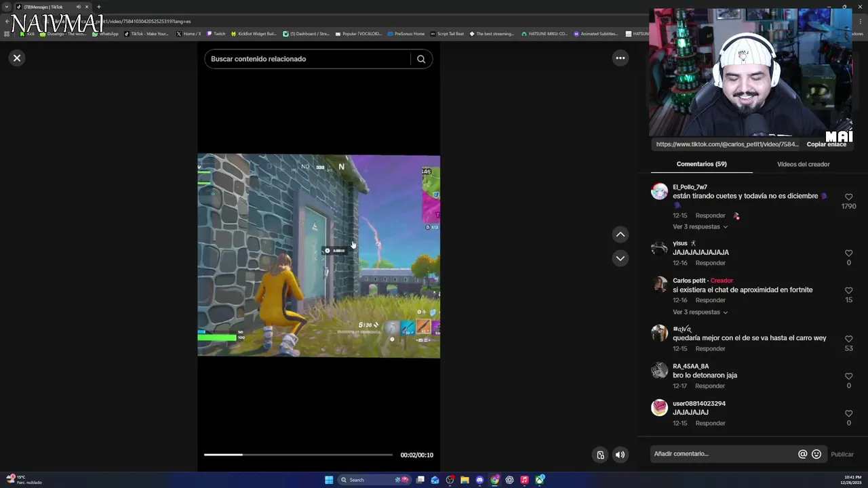Open the ChatGPT app from the taskbar

(x=509, y=480)
